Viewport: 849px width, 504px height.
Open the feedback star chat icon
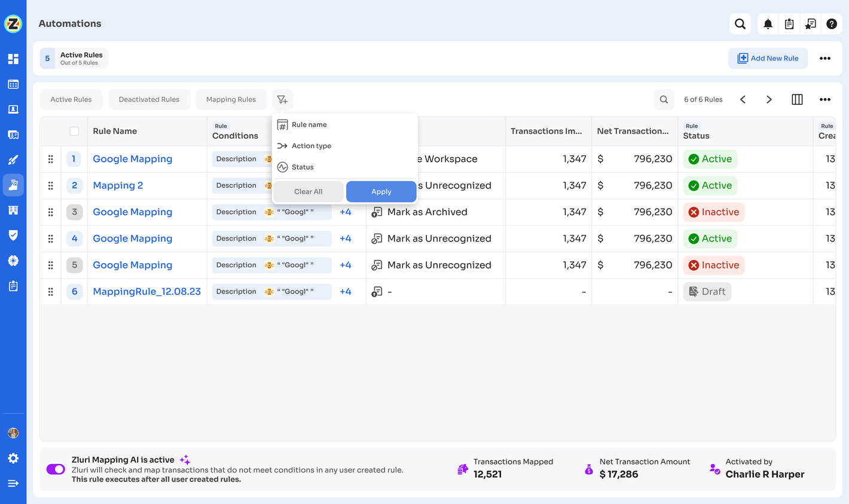tap(810, 24)
